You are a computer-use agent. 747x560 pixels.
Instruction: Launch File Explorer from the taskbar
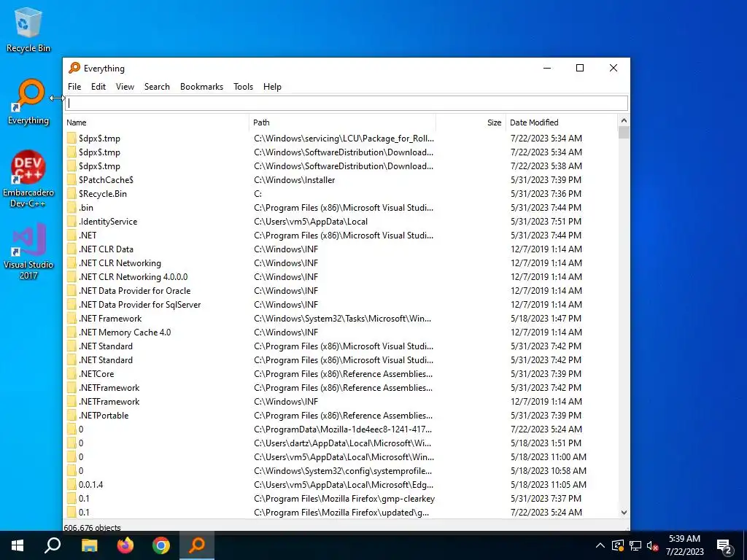click(x=89, y=545)
